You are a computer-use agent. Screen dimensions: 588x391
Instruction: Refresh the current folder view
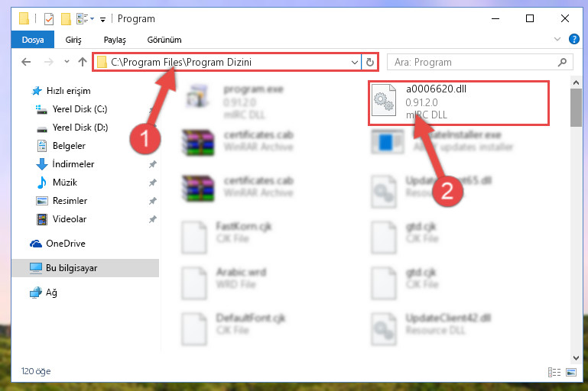point(370,62)
